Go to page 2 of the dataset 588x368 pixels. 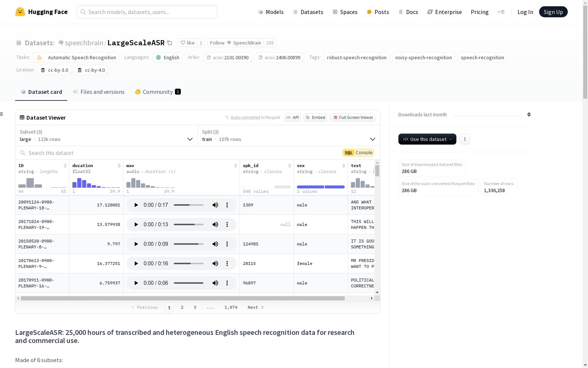tap(182, 307)
